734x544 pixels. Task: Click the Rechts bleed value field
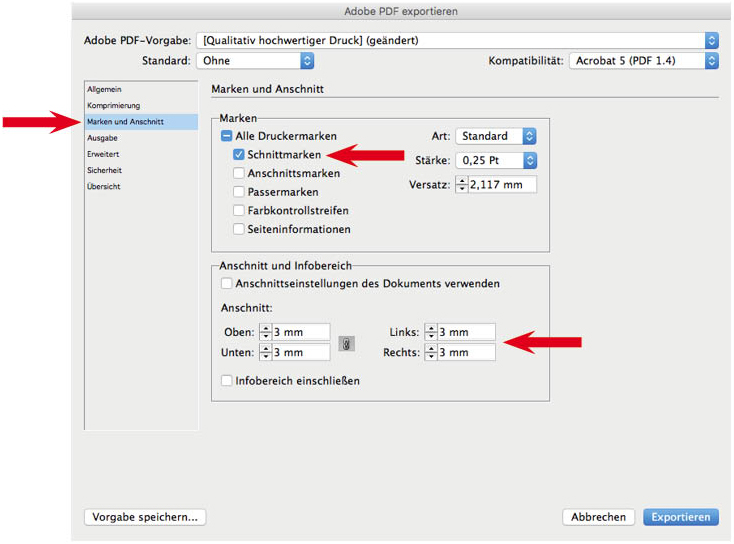(x=466, y=352)
